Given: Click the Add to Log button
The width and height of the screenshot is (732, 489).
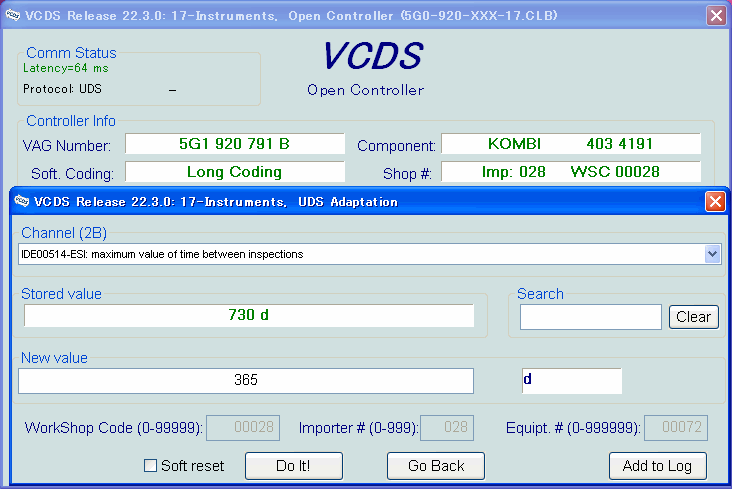Looking at the screenshot, I should (657, 466).
